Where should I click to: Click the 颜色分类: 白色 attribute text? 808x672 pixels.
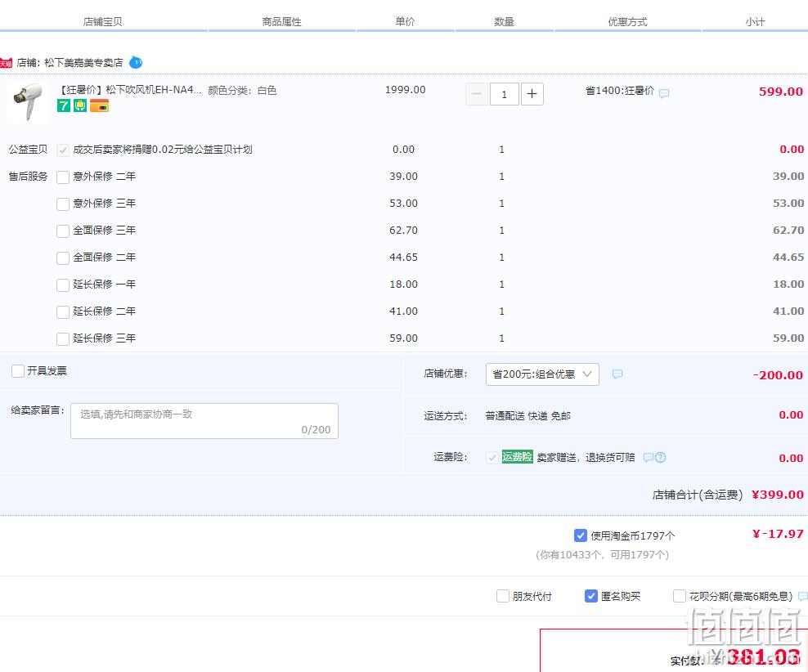click(x=242, y=91)
